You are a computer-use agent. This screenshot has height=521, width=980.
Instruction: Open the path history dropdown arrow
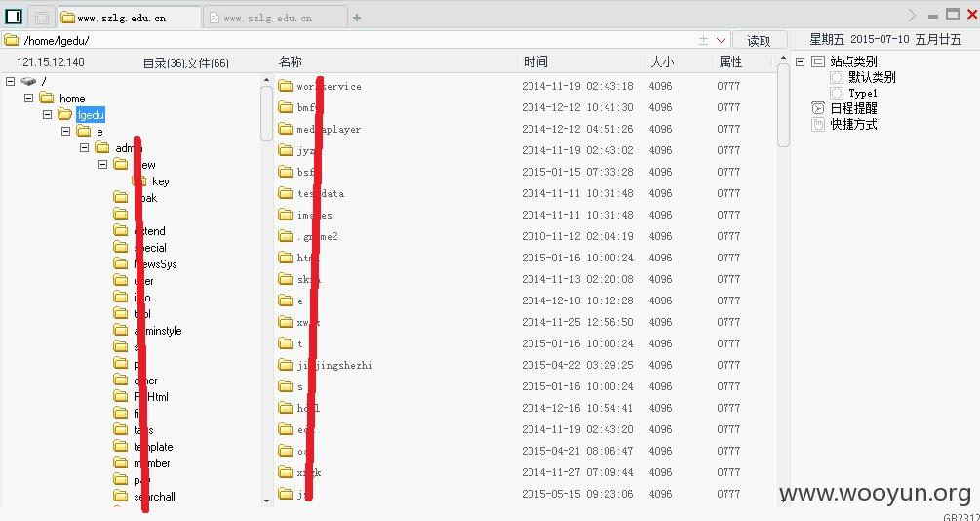pos(722,40)
